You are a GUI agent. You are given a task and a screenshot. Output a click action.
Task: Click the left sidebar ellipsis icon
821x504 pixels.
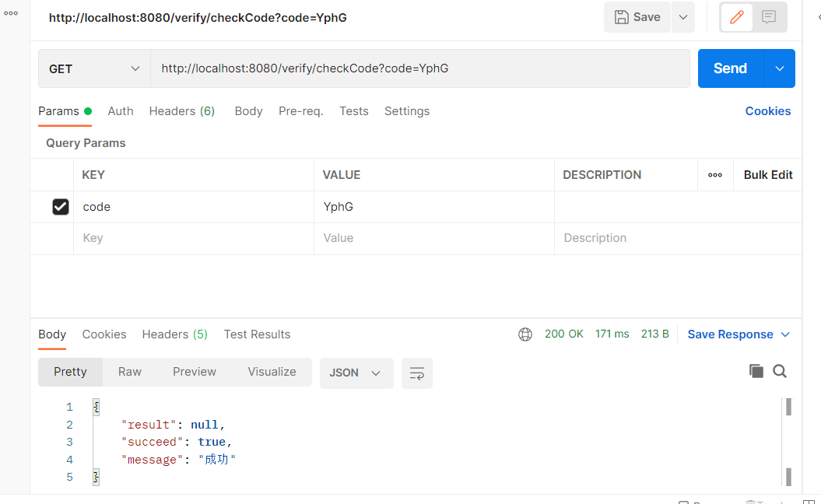click(x=11, y=13)
